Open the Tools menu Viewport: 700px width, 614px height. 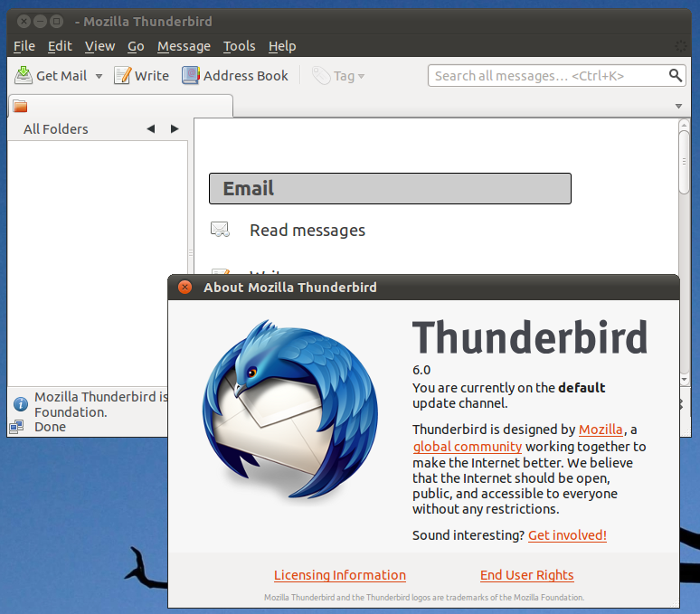[x=240, y=46]
